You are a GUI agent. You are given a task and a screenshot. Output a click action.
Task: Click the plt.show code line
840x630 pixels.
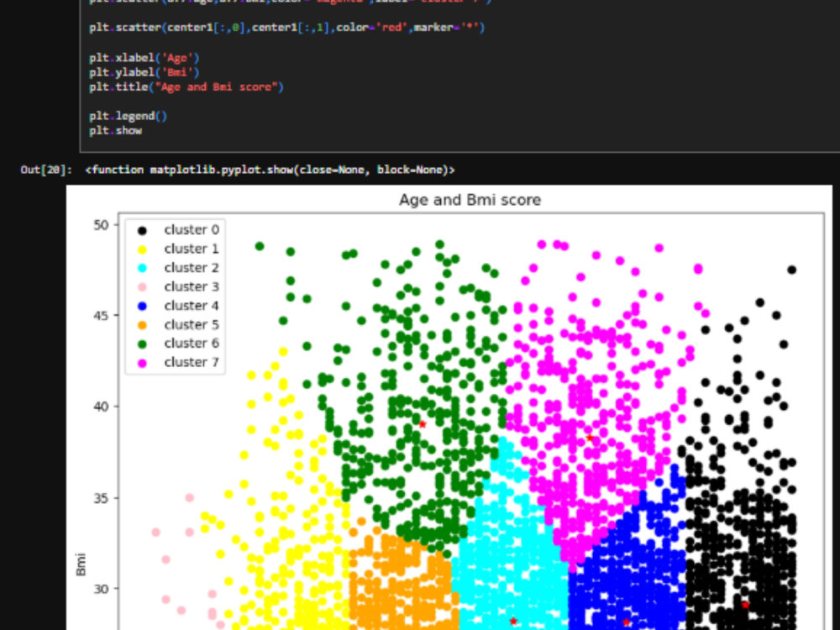pos(116,130)
